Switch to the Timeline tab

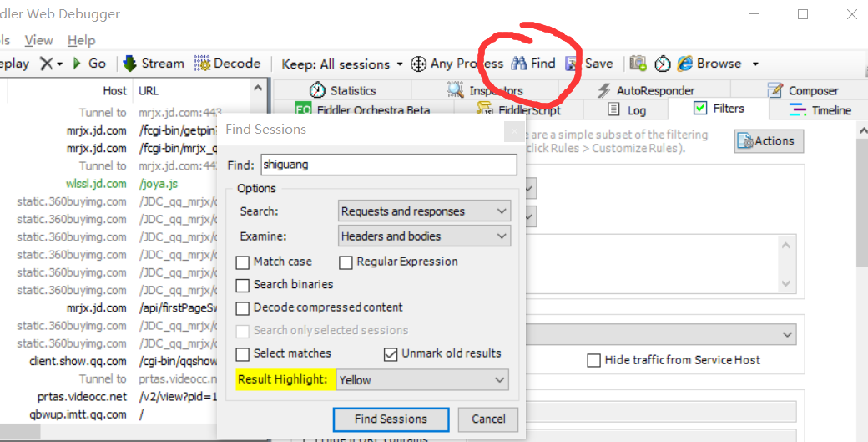[x=820, y=110]
